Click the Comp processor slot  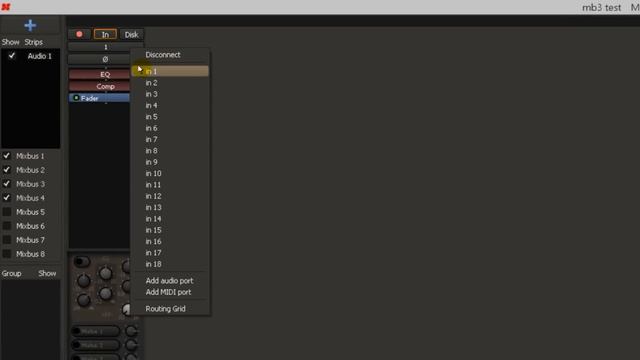point(99,86)
